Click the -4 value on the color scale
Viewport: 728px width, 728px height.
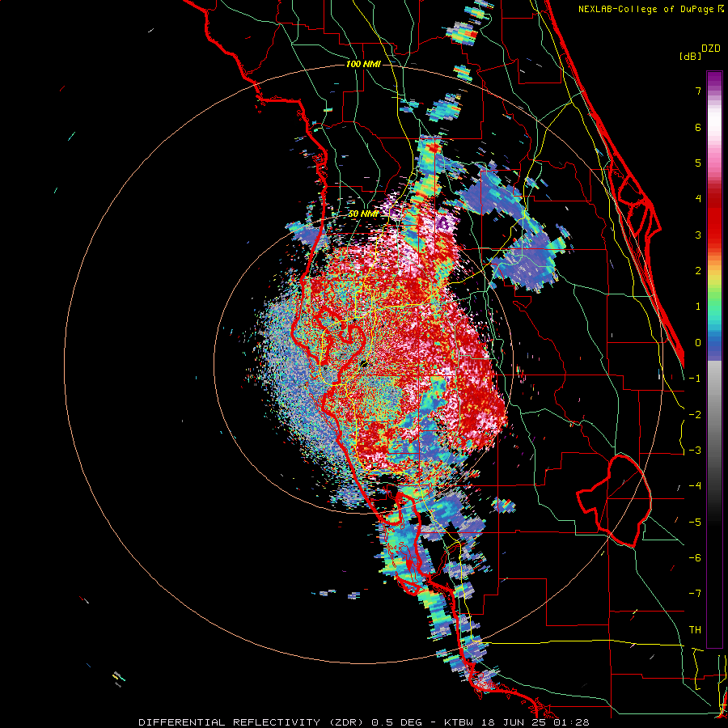click(x=695, y=486)
